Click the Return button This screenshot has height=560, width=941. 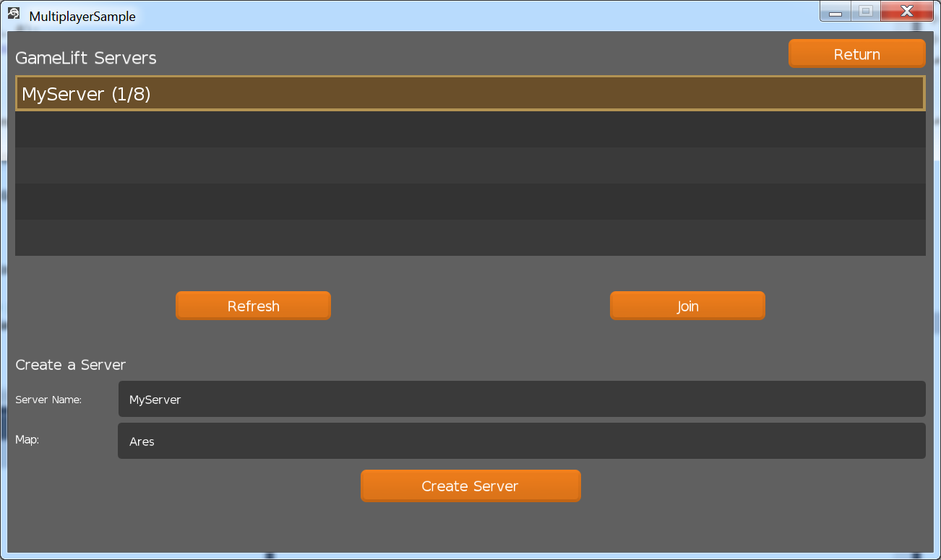(x=856, y=53)
